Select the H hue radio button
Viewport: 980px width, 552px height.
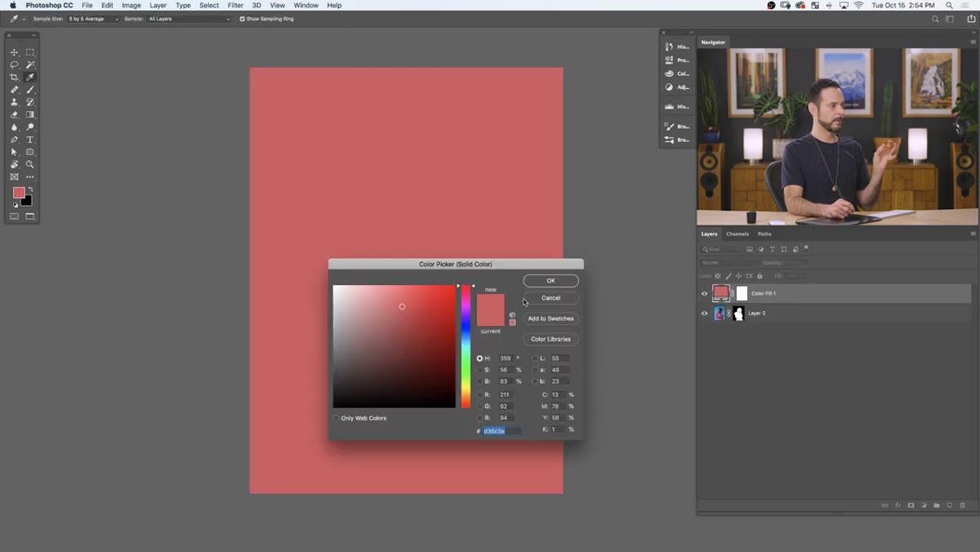point(479,358)
